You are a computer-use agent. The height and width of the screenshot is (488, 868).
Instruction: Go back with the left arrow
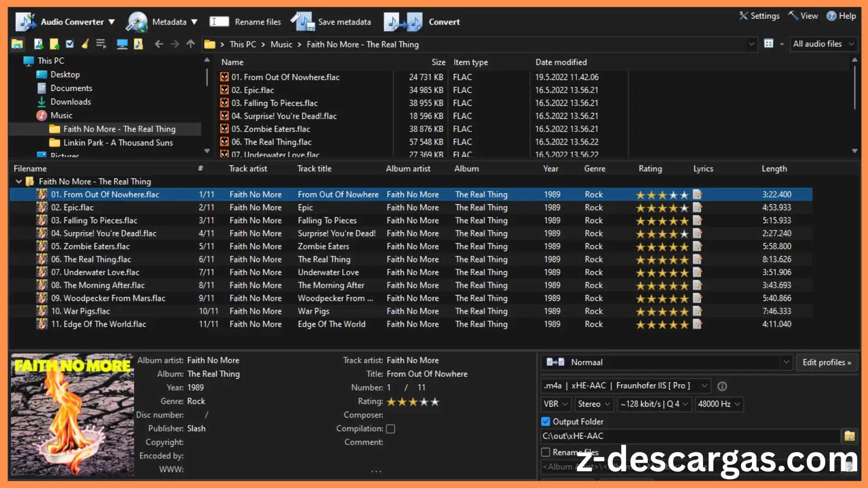[x=159, y=44]
